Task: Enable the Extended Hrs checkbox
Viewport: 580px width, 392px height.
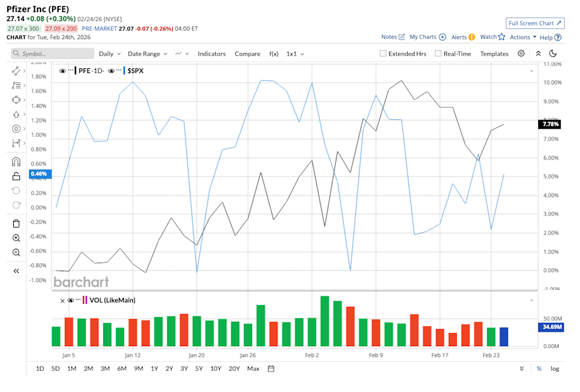Action: pyautogui.click(x=382, y=54)
